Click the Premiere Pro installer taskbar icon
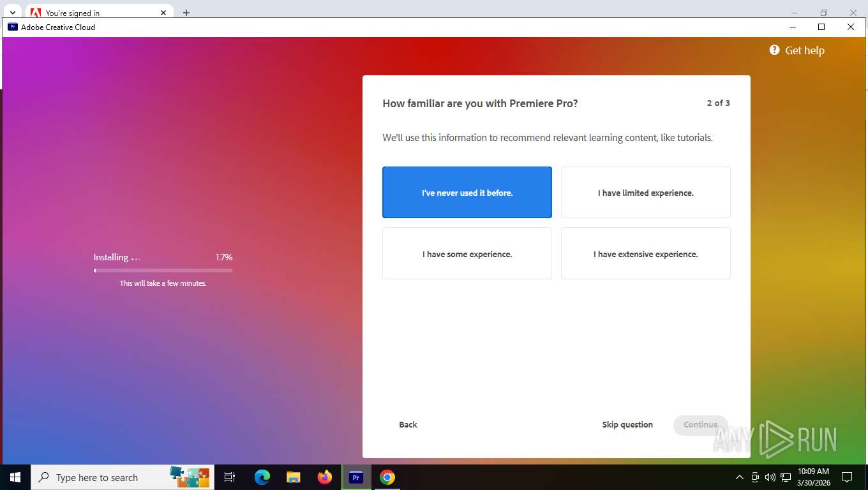 356,477
